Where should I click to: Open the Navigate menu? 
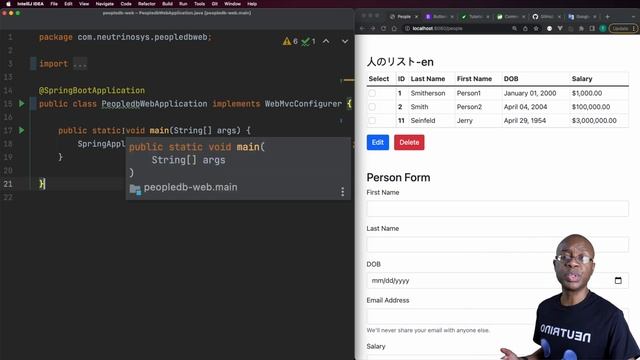point(104,4)
